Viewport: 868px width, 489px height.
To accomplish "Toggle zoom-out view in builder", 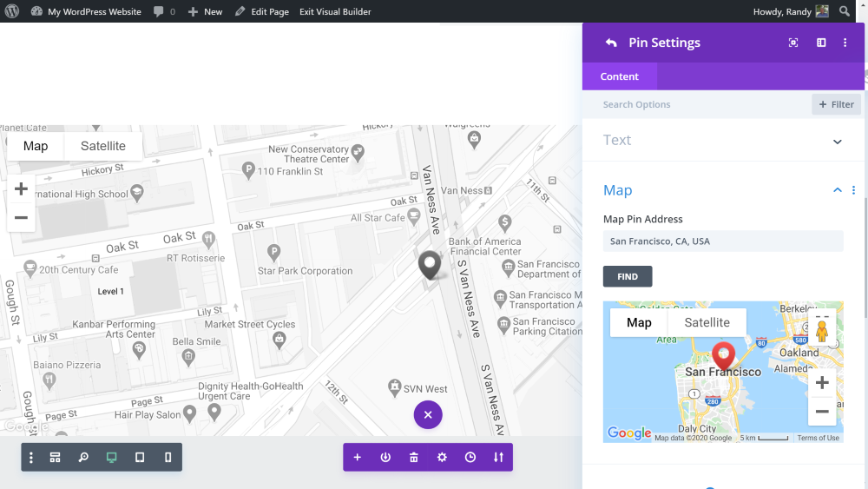I will [83, 458].
